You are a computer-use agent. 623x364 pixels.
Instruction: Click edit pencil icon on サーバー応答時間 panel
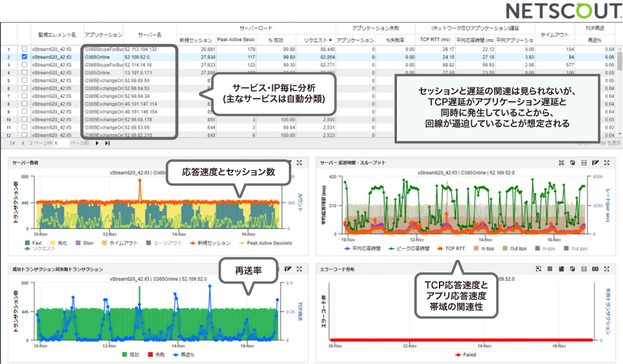(x=595, y=163)
